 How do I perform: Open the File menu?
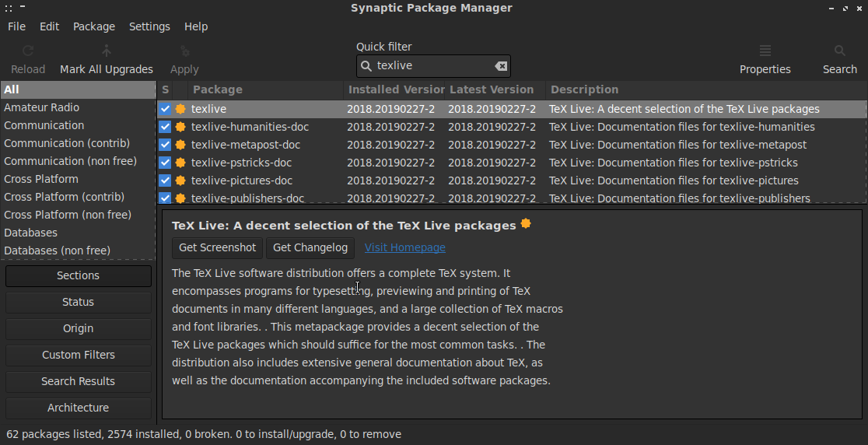(16, 26)
